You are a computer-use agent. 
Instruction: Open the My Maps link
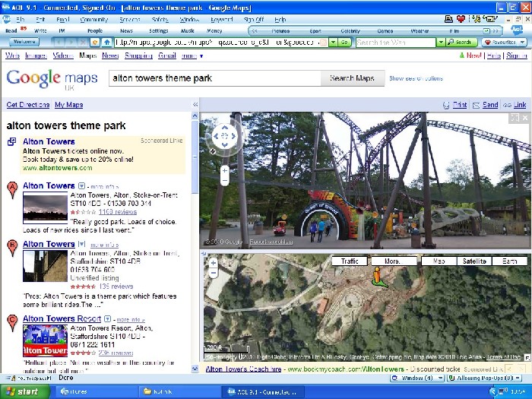pos(69,105)
